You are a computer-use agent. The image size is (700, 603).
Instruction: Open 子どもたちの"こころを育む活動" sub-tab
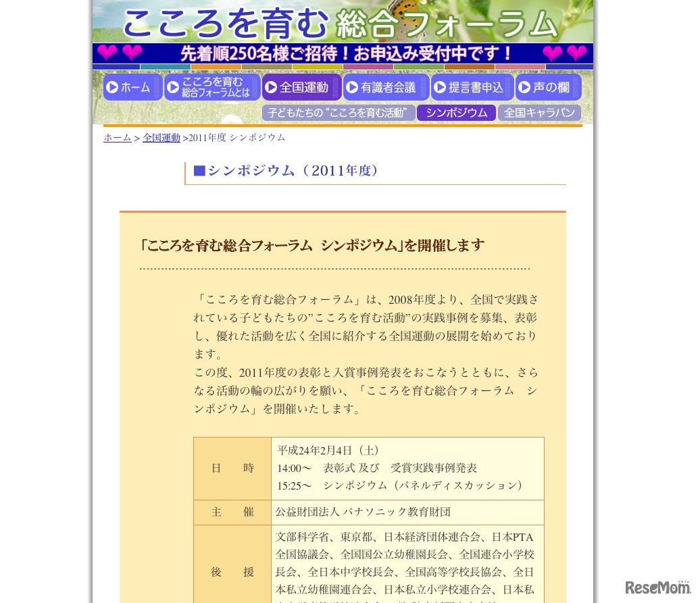point(339,112)
